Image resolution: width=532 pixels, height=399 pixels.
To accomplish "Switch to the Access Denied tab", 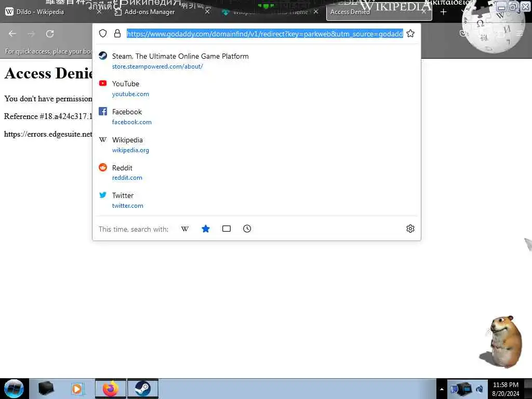I will click(x=379, y=12).
